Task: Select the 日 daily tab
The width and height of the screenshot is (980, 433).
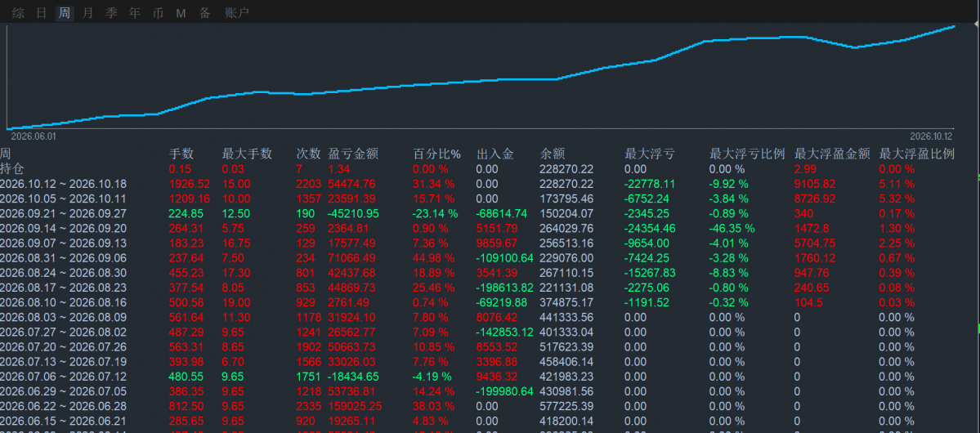Action: tap(41, 13)
